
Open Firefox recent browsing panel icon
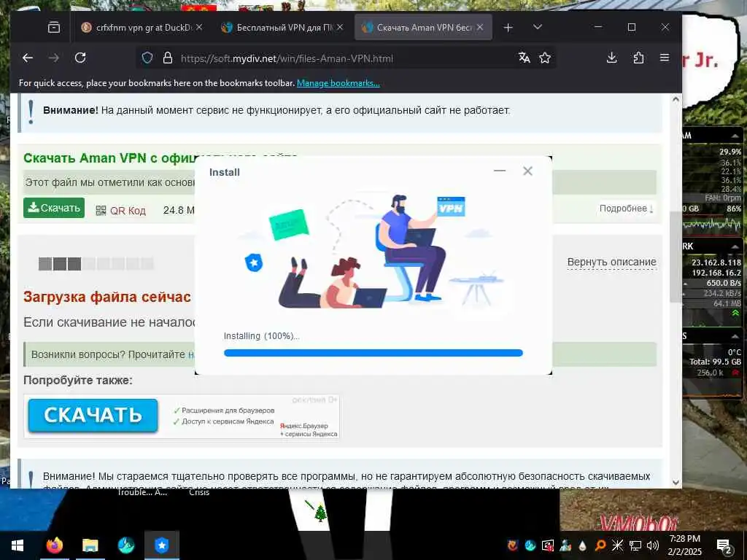pos(54,28)
